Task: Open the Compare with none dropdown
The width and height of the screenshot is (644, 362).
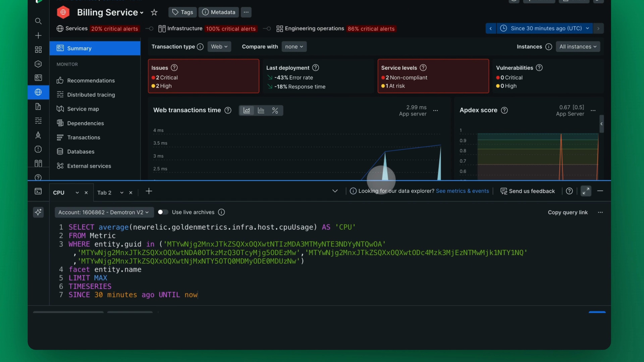Action: [x=294, y=47]
